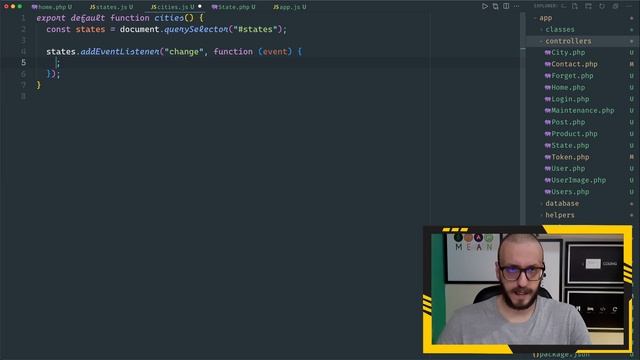Click the webcam video overlay
This screenshot has height=360, width=640.
527,289
